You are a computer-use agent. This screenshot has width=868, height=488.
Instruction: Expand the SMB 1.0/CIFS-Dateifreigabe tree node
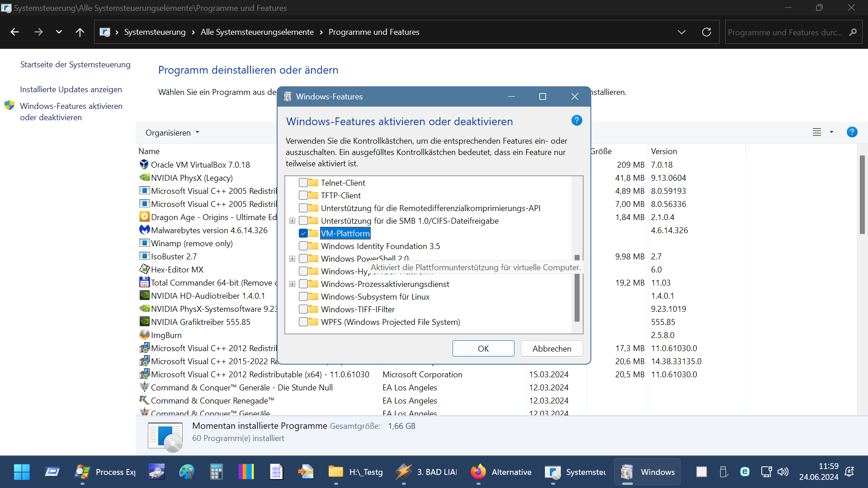292,221
